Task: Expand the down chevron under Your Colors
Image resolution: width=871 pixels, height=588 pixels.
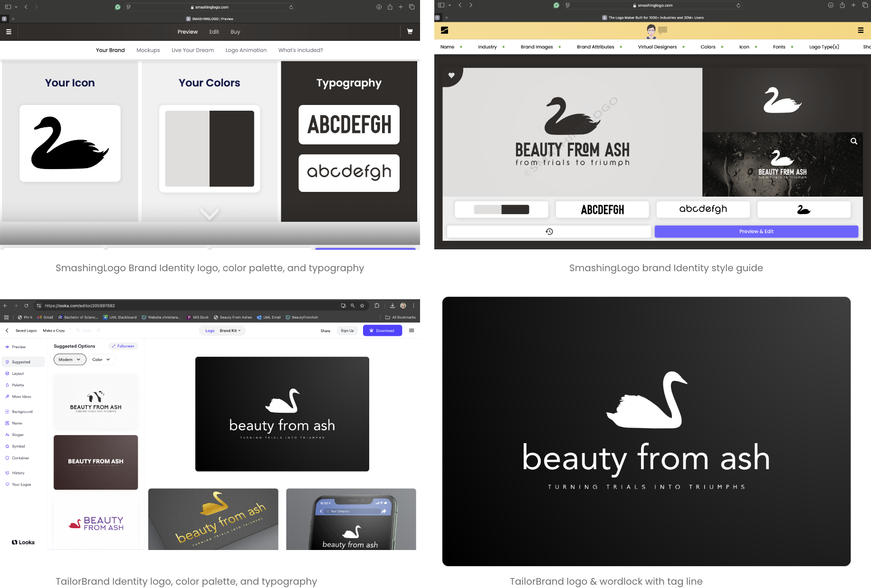Action: (x=210, y=214)
